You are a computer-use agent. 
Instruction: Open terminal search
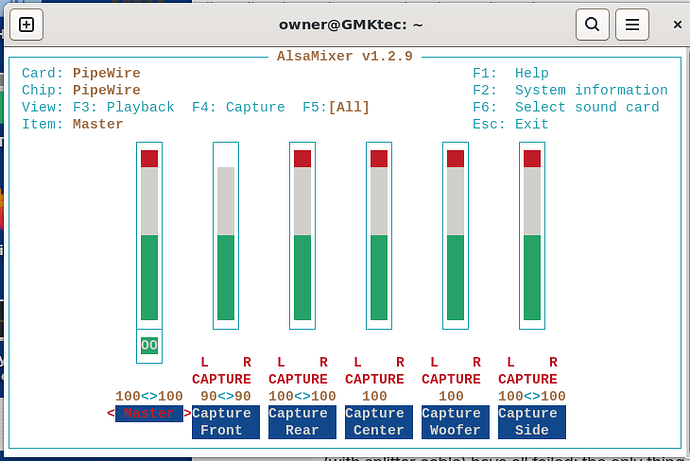(x=592, y=25)
